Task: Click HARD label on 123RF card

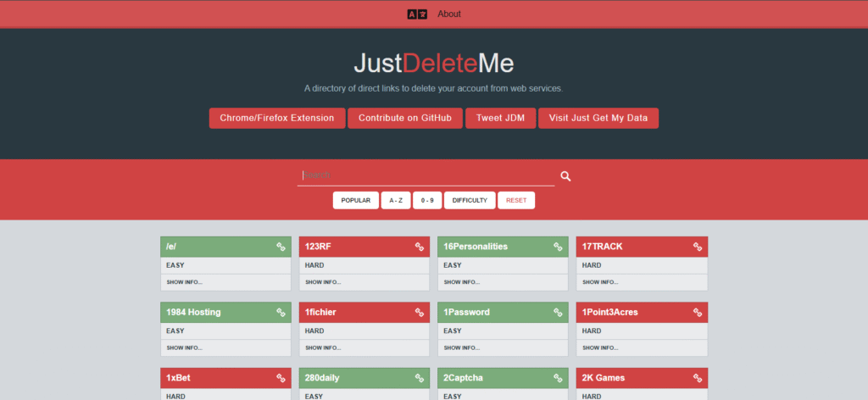Action: click(314, 265)
